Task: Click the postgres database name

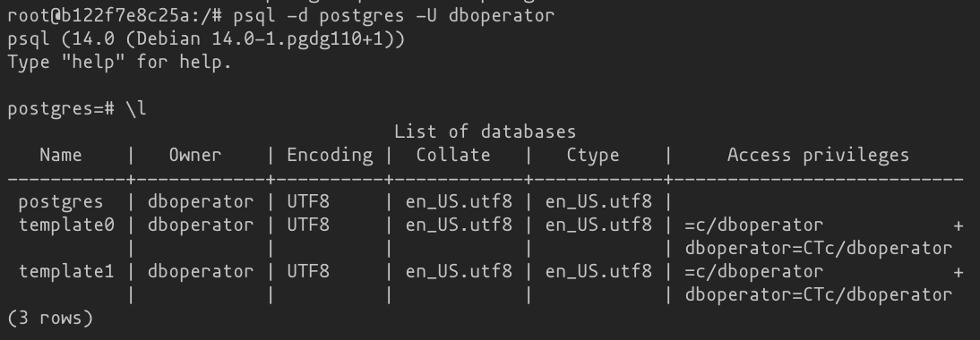Action: click(61, 202)
